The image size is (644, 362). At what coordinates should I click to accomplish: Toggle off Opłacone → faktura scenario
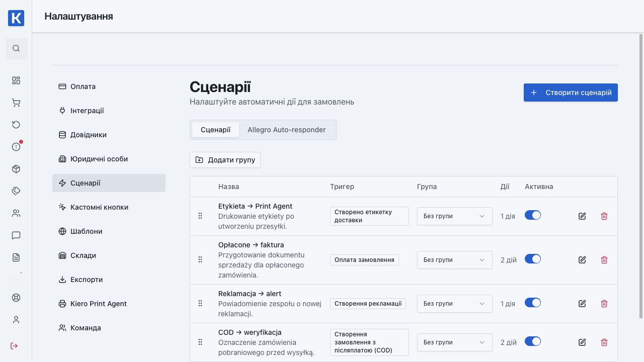click(533, 259)
